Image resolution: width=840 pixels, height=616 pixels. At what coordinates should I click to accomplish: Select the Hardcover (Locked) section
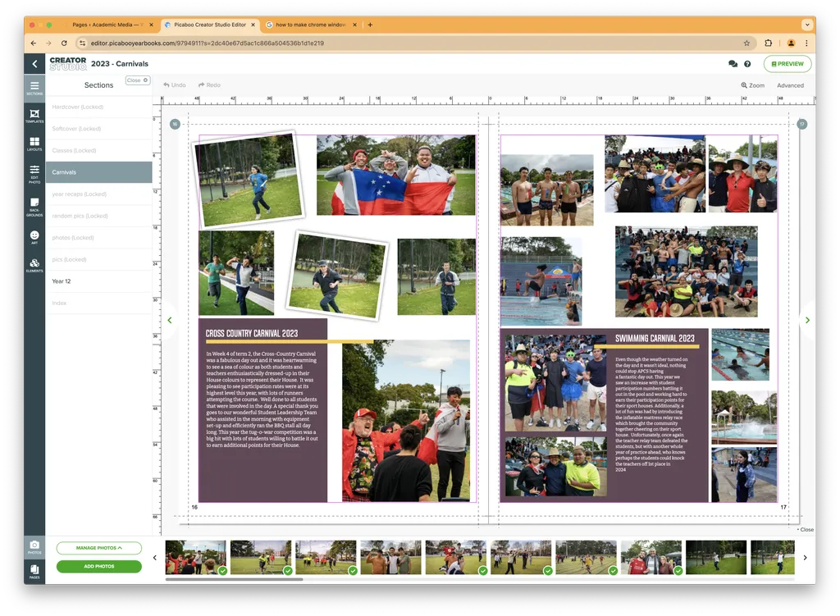99,107
